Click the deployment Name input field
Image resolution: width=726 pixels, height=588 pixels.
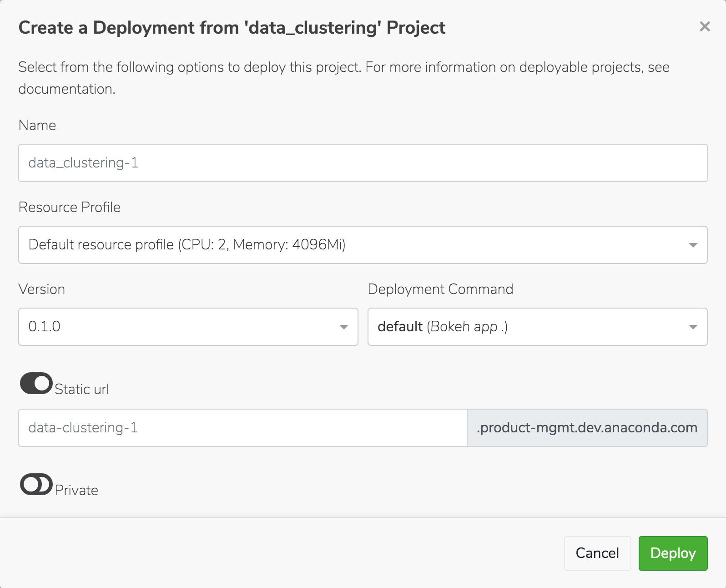(363, 163)
